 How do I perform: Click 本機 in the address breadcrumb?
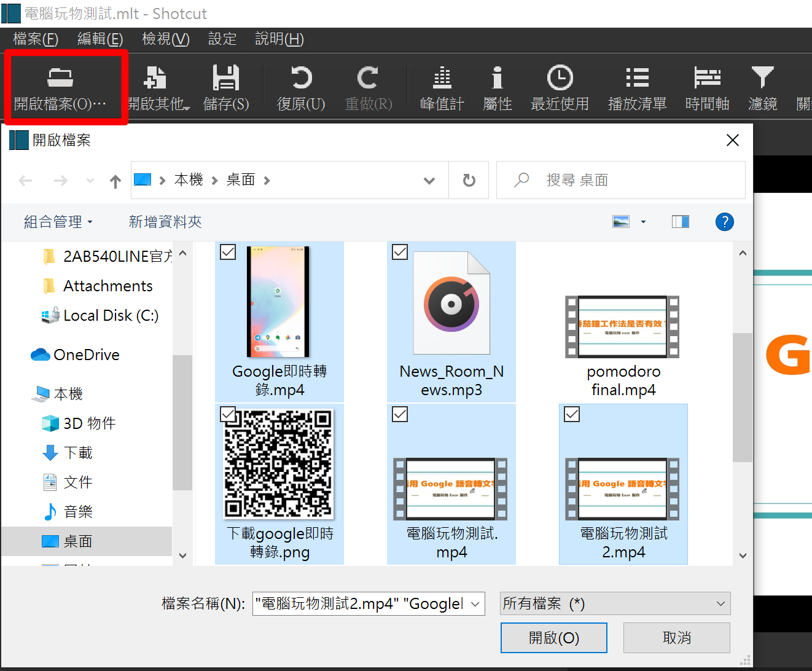[x=189, y=180]
